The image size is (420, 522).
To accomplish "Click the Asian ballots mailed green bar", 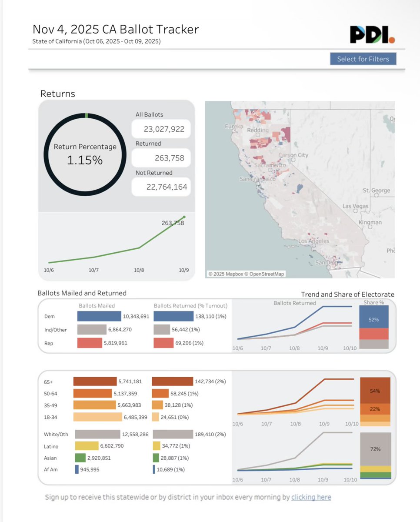I will click(x=80, y=458).
